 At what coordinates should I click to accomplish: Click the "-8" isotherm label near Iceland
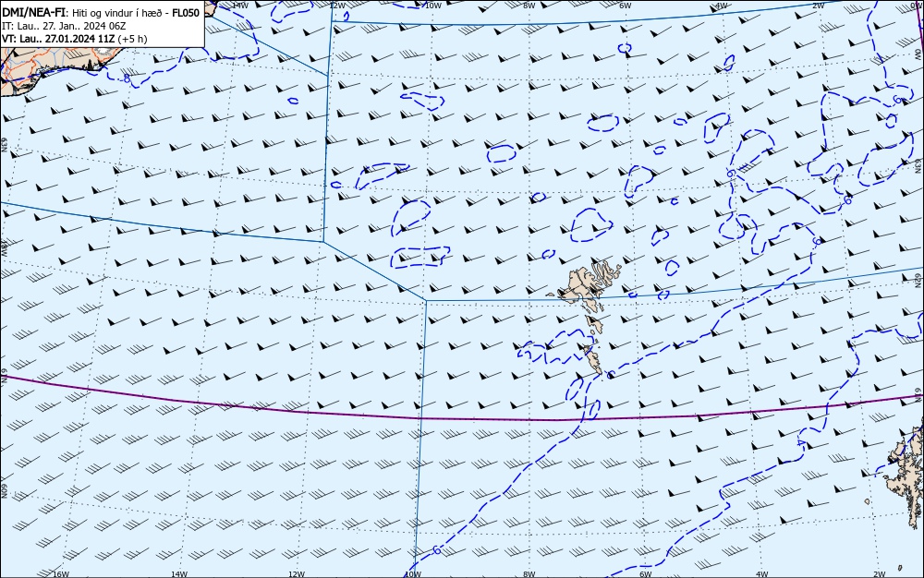[126, 78]
